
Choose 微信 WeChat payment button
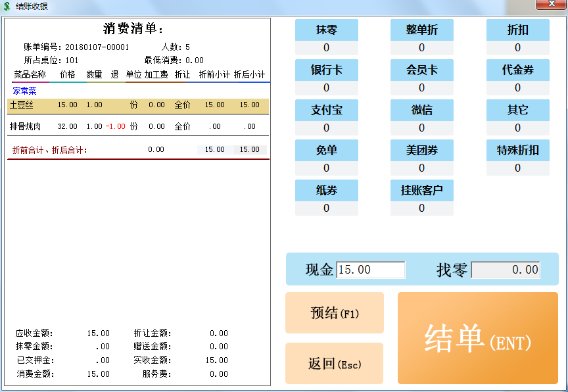coord(421,110)
